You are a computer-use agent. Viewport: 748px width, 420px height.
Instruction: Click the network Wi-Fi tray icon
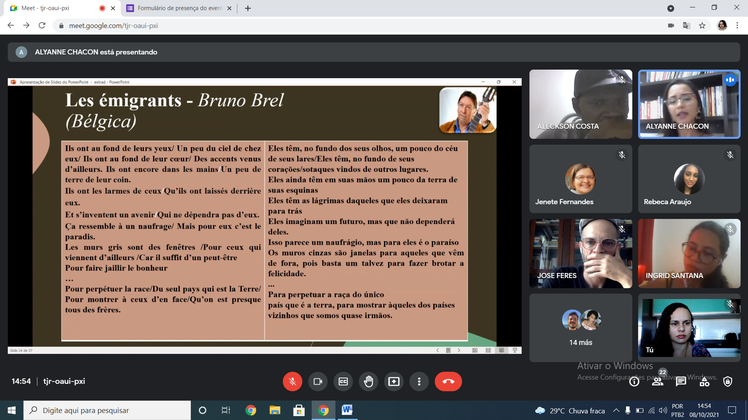tap(651, 410)
